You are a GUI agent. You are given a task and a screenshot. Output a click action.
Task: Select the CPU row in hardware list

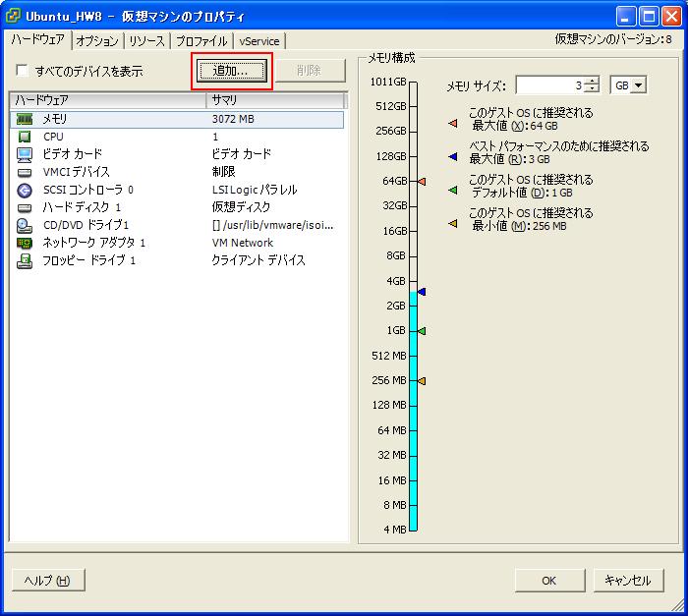[177, 137]
